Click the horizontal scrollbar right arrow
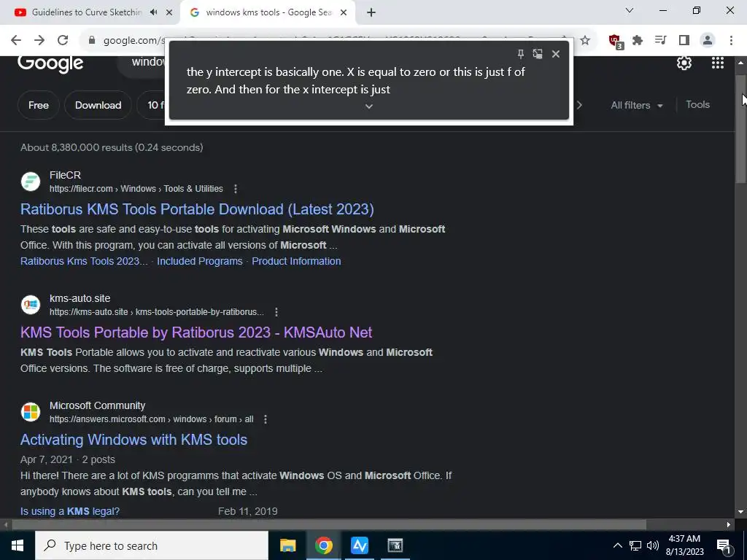The height and width of the screenshot is (560, 747). click(x=729, y=525)
